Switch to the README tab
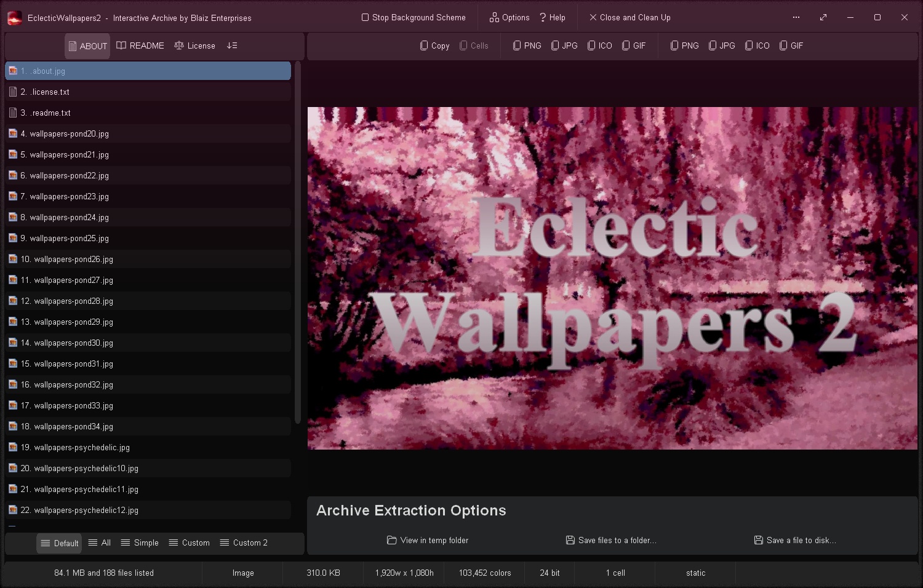The width and height of the screenshot is (923, 588). point(140,46)
